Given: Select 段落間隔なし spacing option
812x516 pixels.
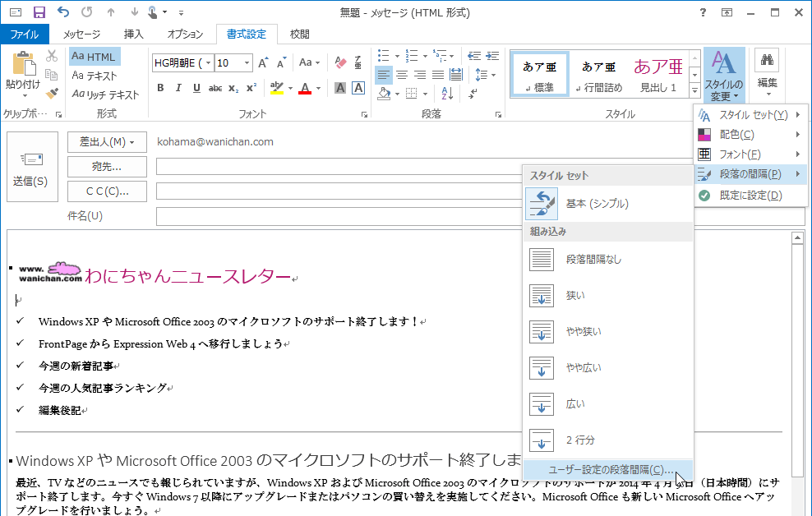Looking at the screenshot, I should tap(608, 260).
